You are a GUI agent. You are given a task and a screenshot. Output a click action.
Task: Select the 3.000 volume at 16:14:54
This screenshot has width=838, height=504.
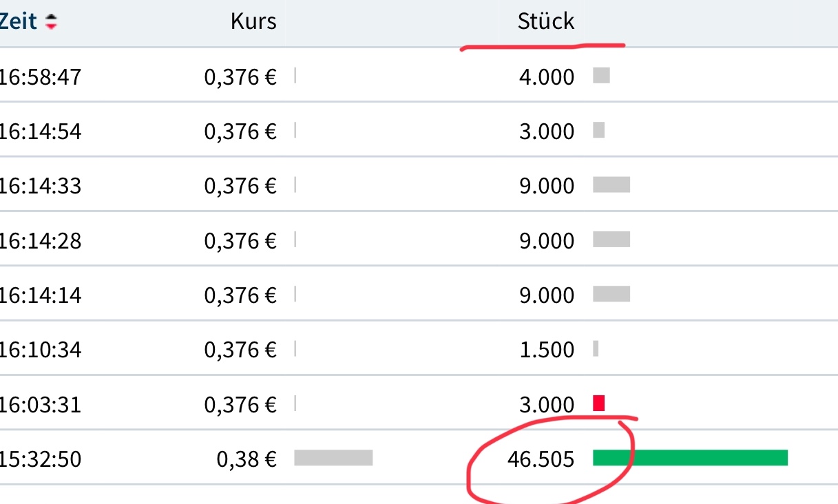(547, 131)
